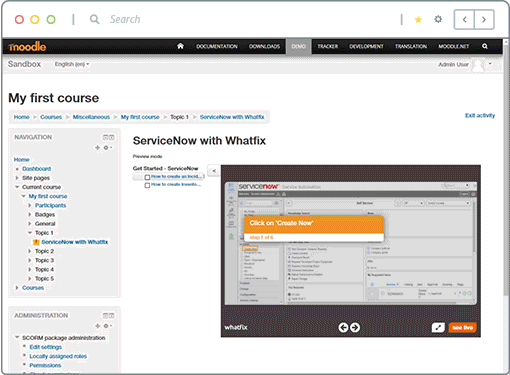Open the MOODLE.NET menu item
Viewport: 510px width, 375px height.
(453, 46)
